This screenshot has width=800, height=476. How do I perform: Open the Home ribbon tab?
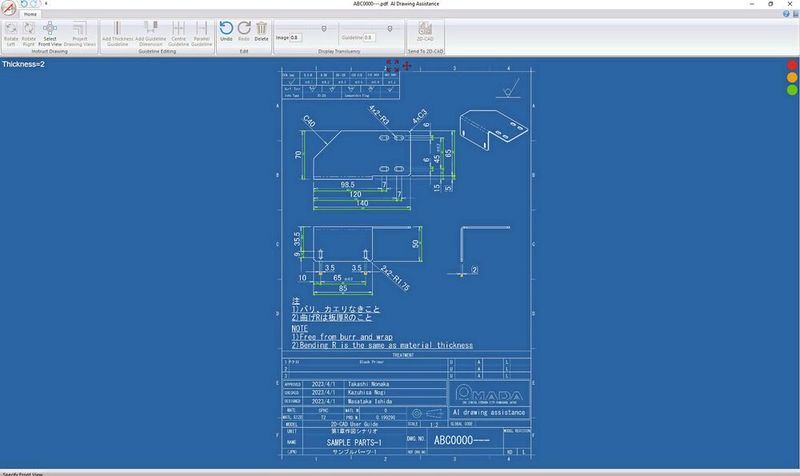(30, 14)
